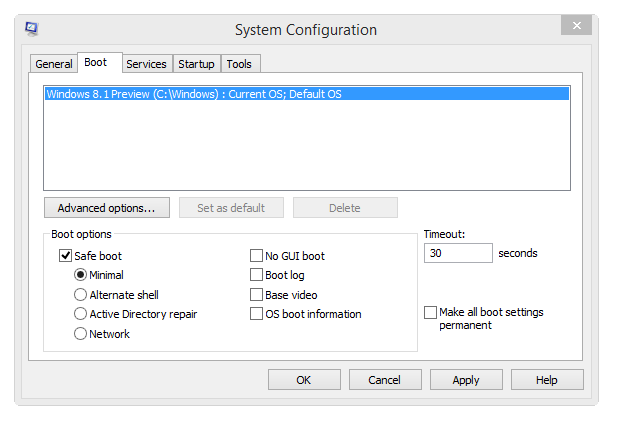
Task: Uncheck the Safe boot checkbox
Action: tap(65, 256)
